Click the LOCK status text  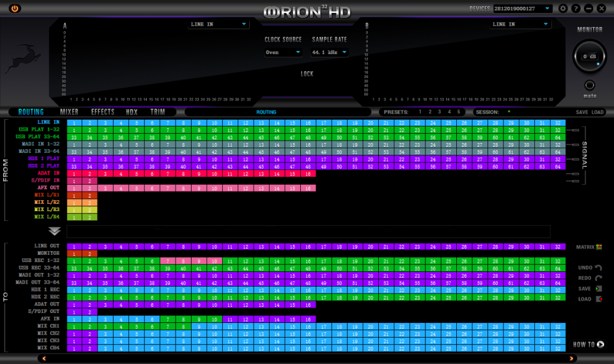pos(306,74)
